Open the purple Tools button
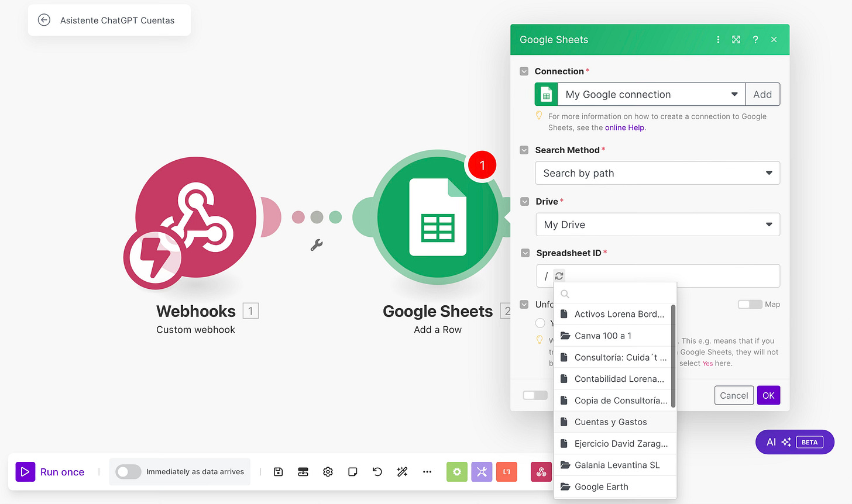 pos(482,472)
